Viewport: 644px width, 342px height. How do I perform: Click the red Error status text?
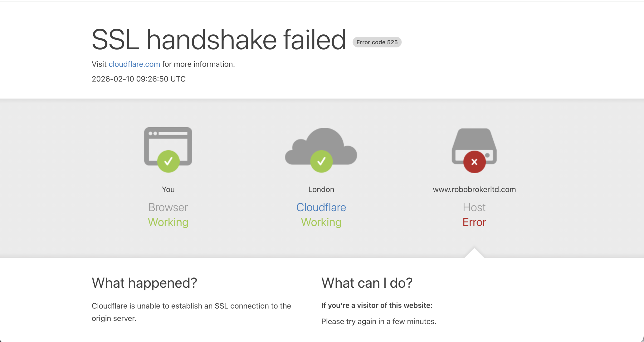pyautogui.click(x=474, y=222)
